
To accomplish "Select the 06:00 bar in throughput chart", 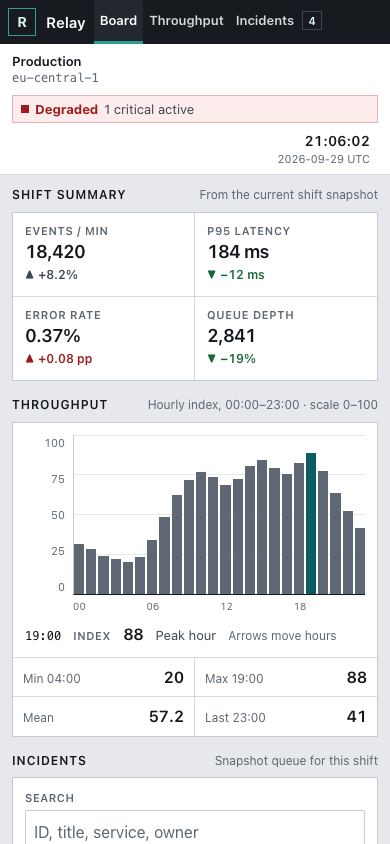I will [152, 567].
